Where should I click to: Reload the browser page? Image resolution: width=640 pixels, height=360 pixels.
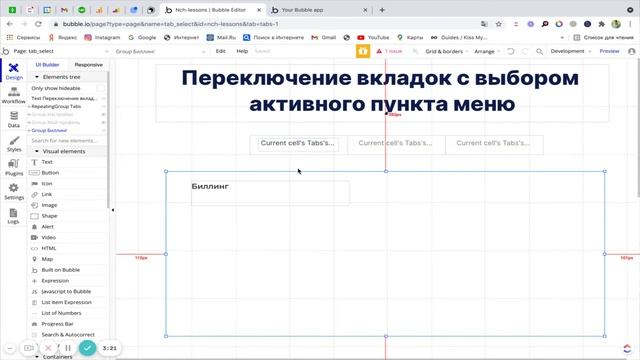pos(38,24)
